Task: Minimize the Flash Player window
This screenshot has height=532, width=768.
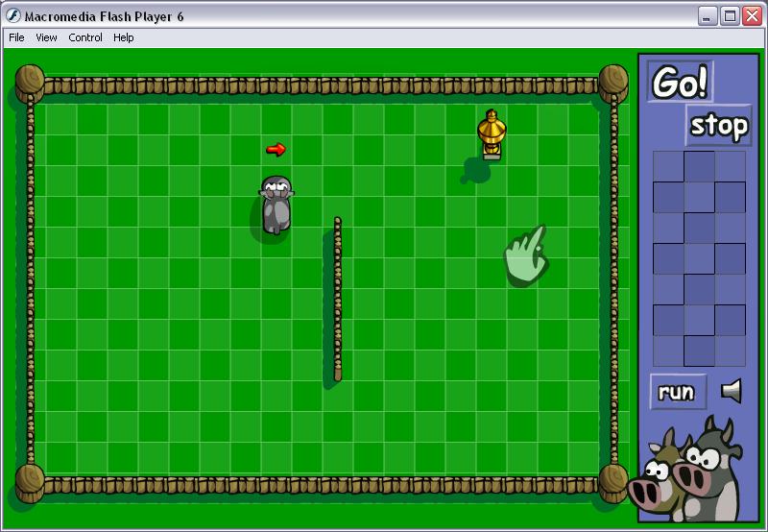Action: click(x=707, y=16)
